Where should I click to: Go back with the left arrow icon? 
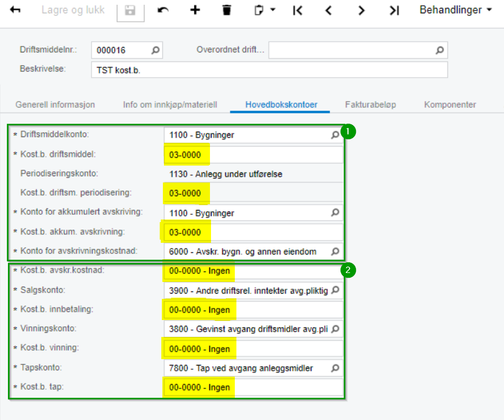click(15, 10)
